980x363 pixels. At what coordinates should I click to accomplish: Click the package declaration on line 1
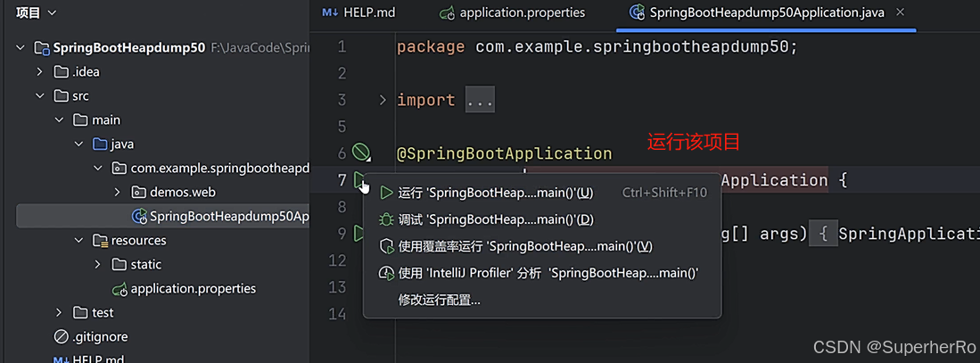597,47
